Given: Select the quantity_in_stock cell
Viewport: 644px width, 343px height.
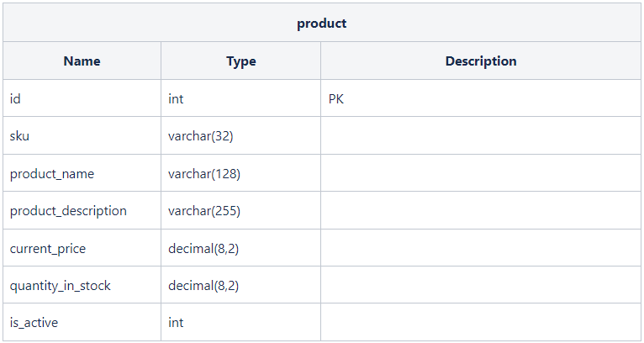Looking at the screenshot, I should click(82, 285).
